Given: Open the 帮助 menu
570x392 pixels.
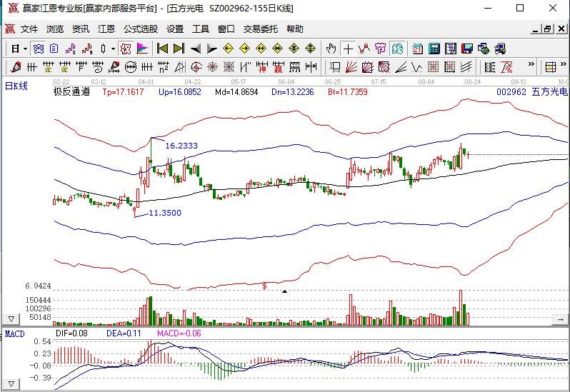Looking at the screenshot, I should pyautogui.click(x=295, y=29).
